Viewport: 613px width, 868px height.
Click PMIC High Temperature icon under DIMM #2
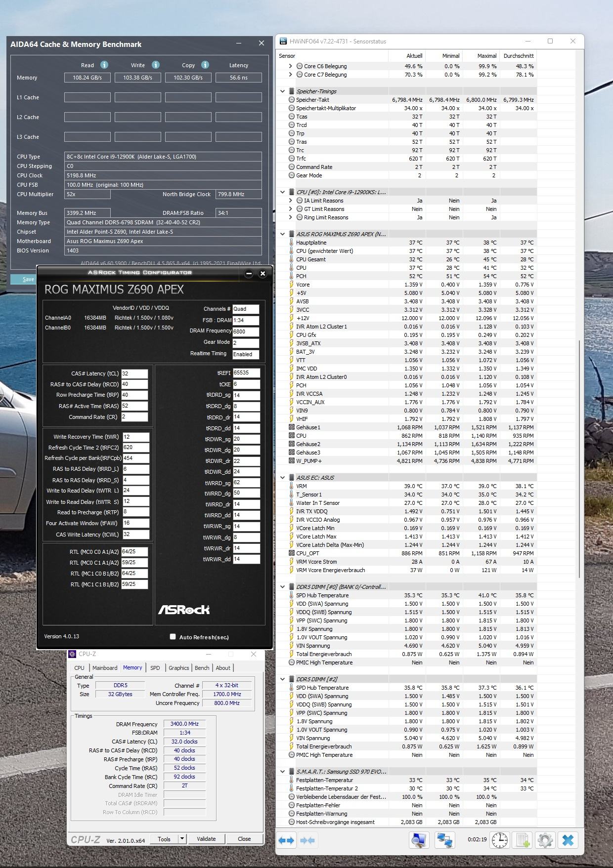point(292,755)
